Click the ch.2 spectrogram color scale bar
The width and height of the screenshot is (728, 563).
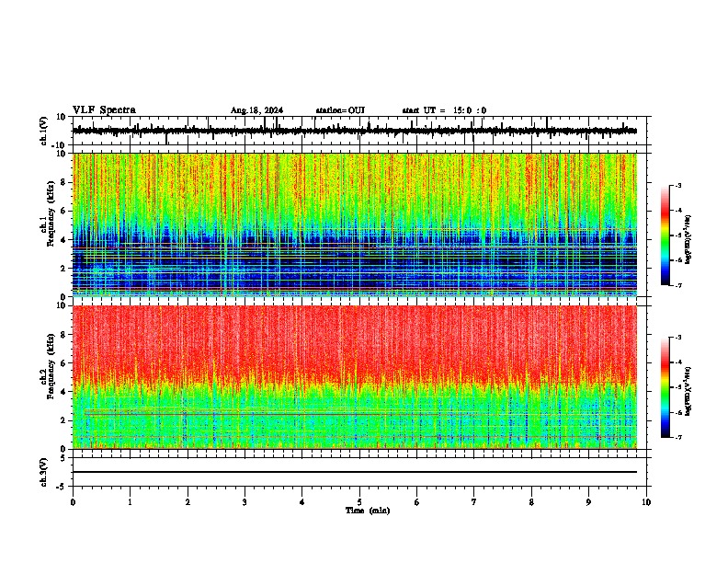tap(665, 387)
